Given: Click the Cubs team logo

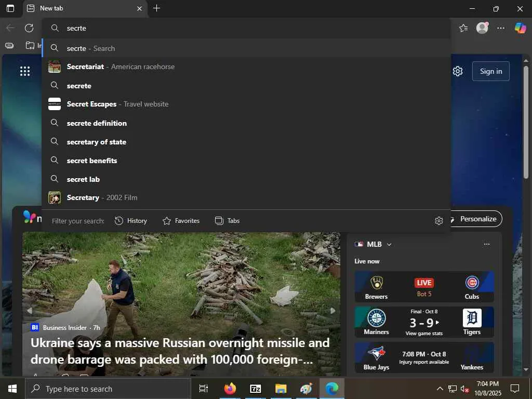Looking at the screenshot, I should click(x=472, y=283).
